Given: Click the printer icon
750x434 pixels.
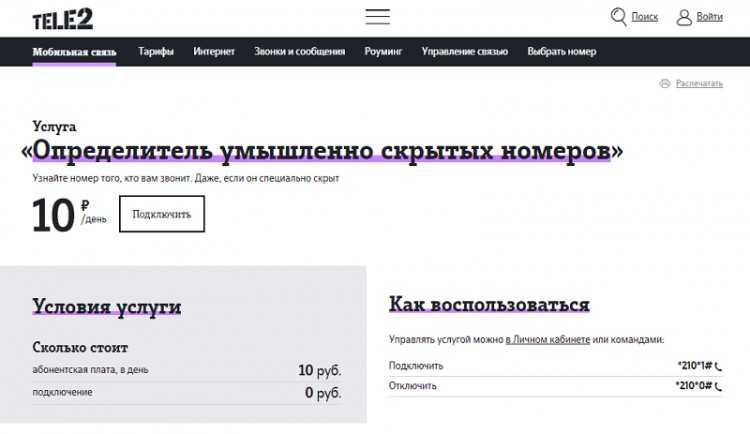Looking at the screenshot, I should point(665,83).
